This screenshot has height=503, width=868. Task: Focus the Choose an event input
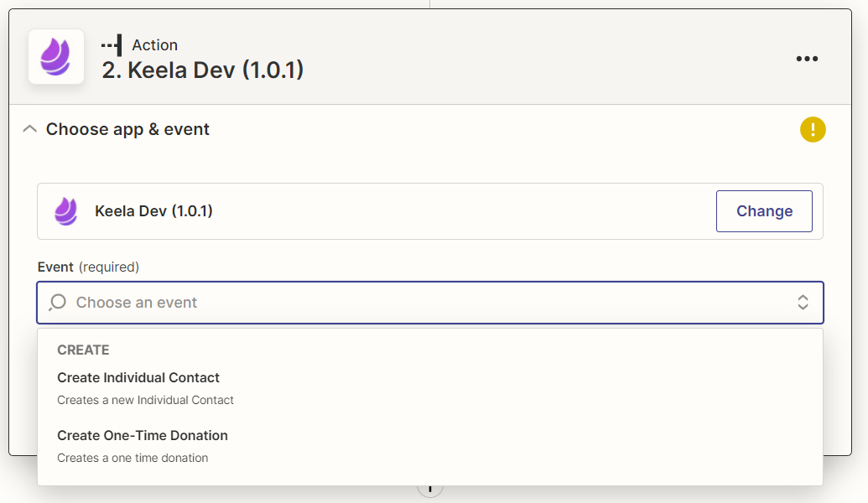430,303
